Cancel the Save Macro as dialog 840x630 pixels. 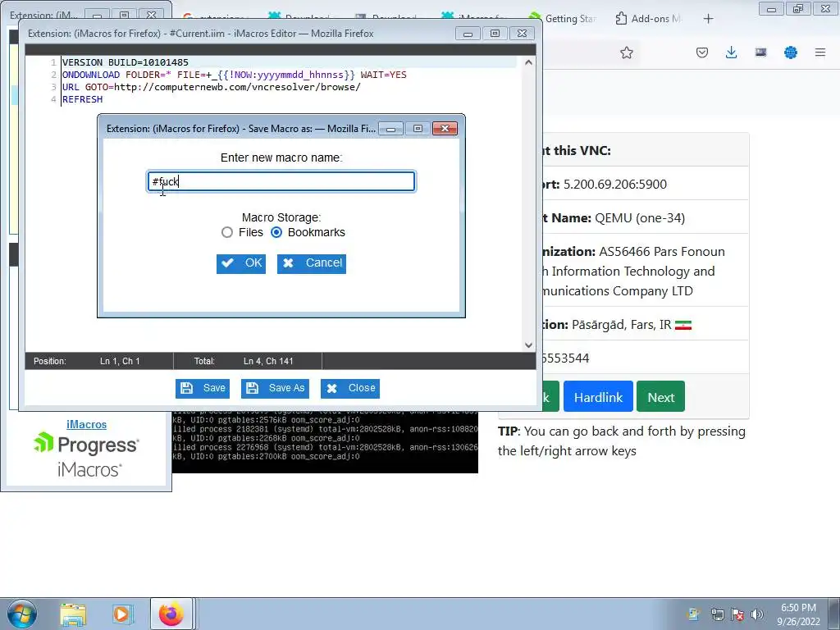click(x=311, y=263)
